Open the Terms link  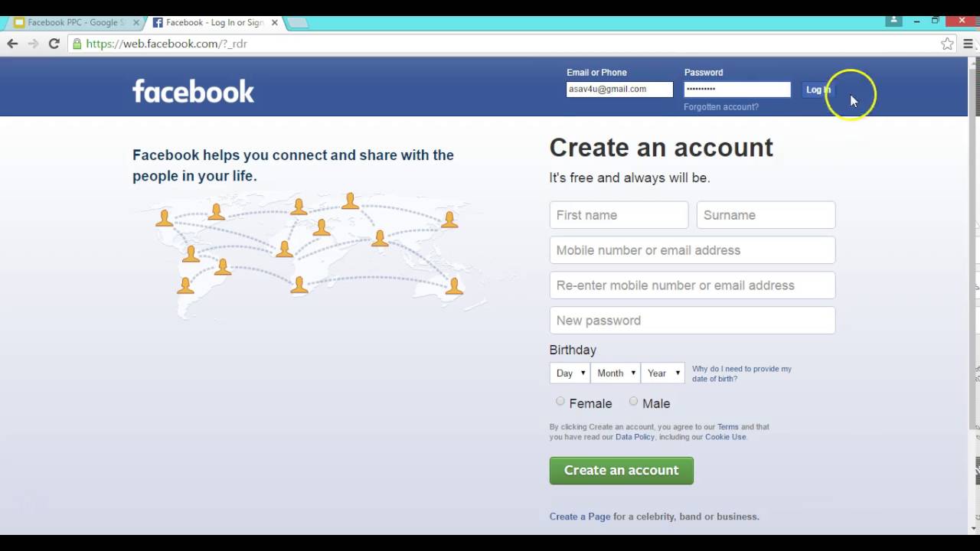point(727,427)
